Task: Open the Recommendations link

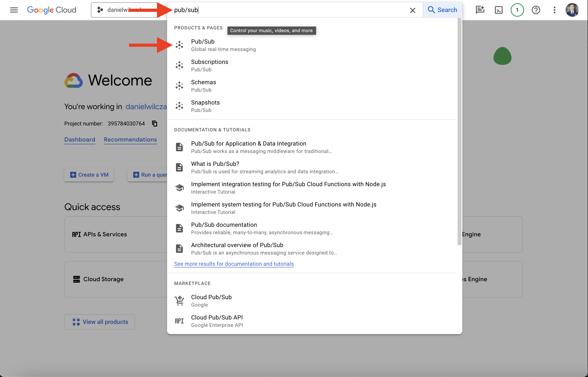Action: (x=131, y=140)
